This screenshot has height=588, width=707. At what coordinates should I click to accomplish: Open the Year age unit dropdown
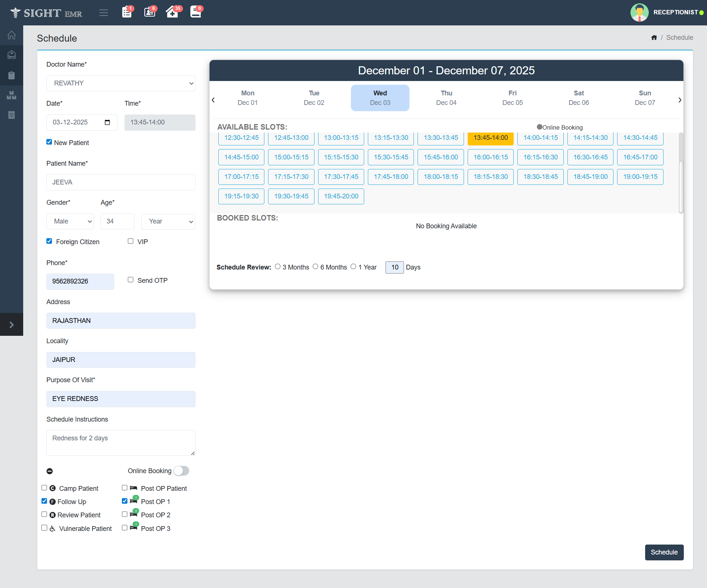point(168,221)
